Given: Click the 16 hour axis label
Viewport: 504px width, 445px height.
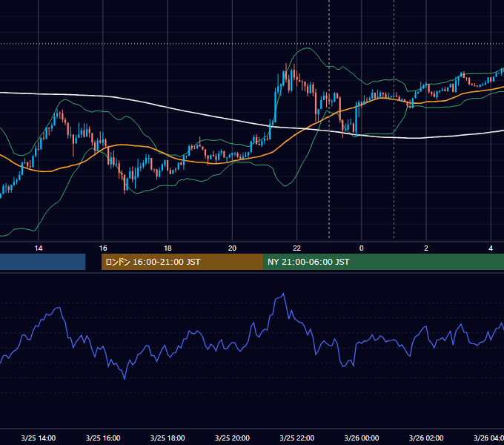Looking at the screenshot, I should pos(103,248).
